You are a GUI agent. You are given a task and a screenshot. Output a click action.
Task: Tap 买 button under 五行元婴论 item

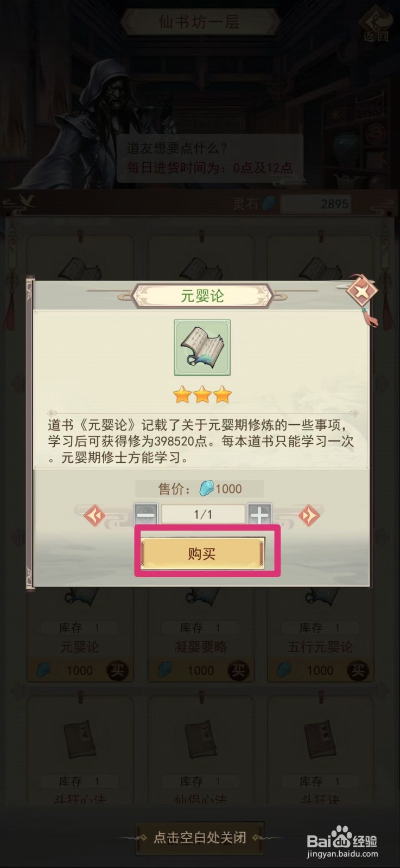(x=358, y=671)
